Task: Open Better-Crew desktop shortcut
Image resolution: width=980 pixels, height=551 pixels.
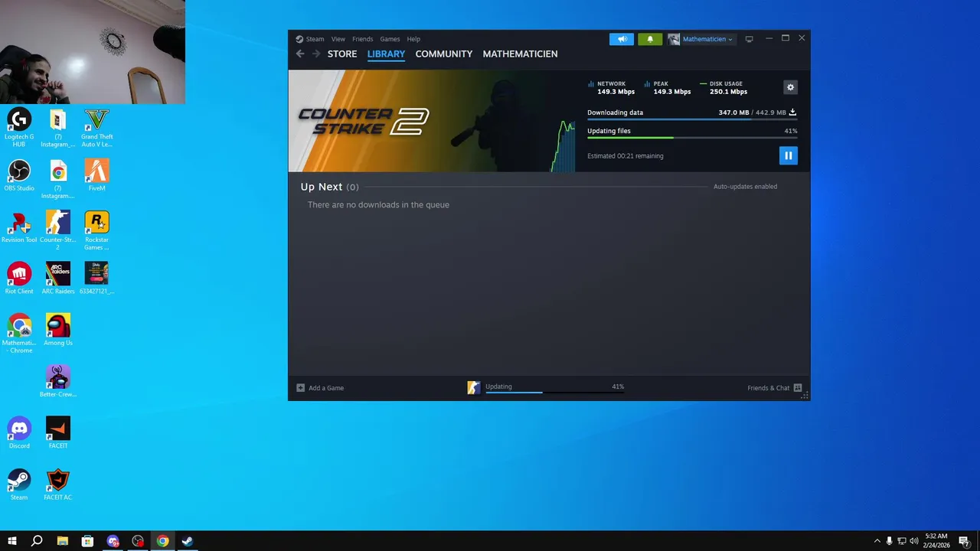Action: point(58,381)
